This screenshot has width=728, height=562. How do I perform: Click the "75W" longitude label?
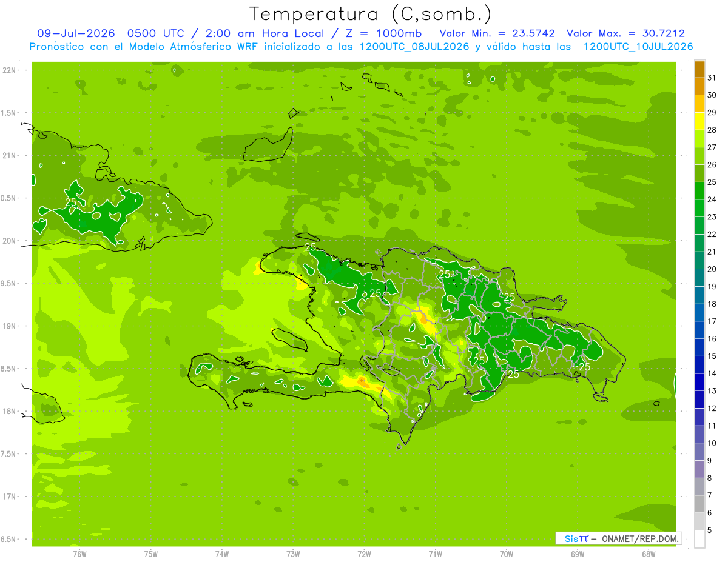pos(151,554)
